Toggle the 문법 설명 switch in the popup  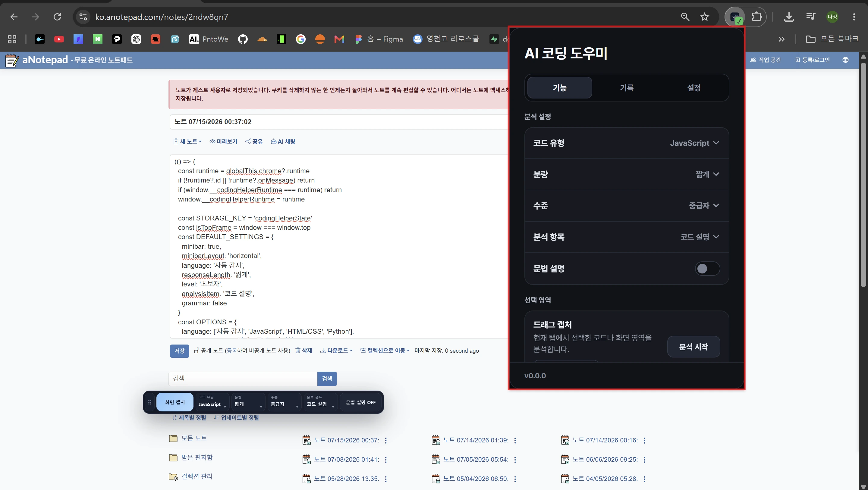pyautogui.click(x=707, y=268)
